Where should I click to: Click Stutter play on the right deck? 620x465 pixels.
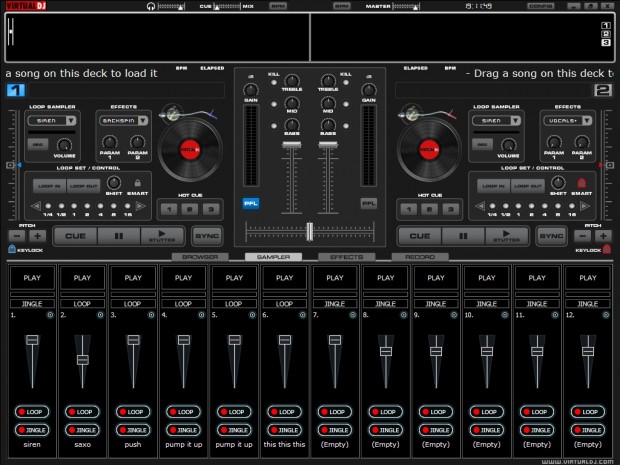(507, 236)
